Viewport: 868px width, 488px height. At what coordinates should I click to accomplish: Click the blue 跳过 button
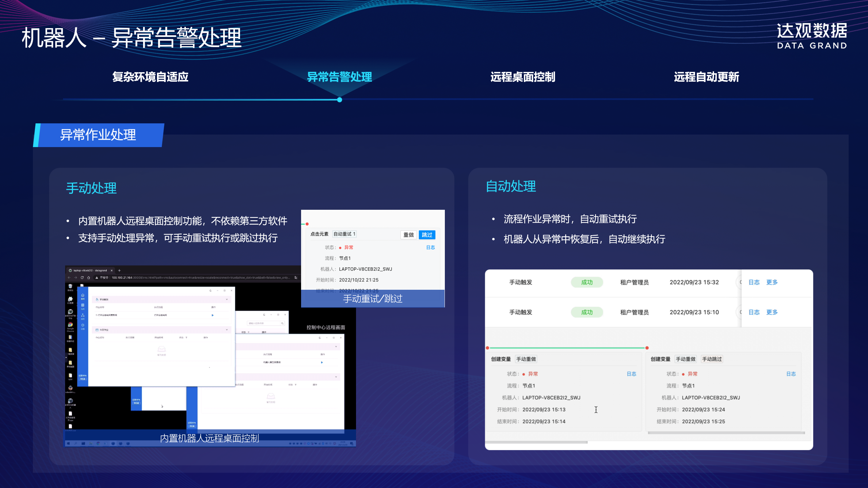tap(427, 235)
